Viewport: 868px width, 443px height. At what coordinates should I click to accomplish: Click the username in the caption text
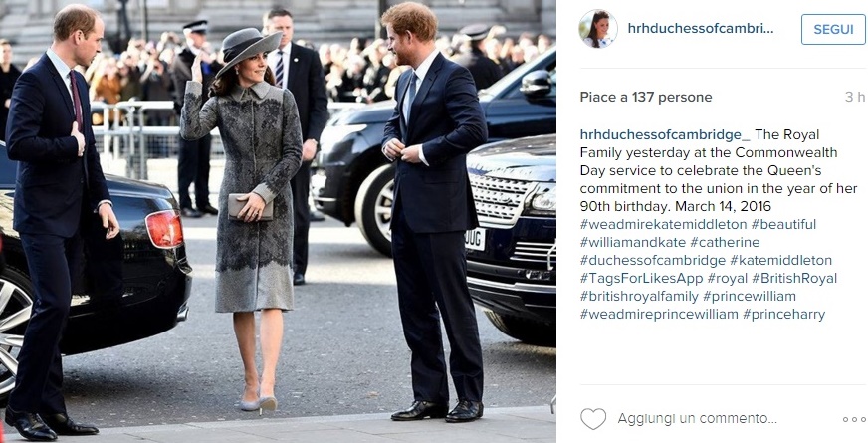[x=665, y=134]
